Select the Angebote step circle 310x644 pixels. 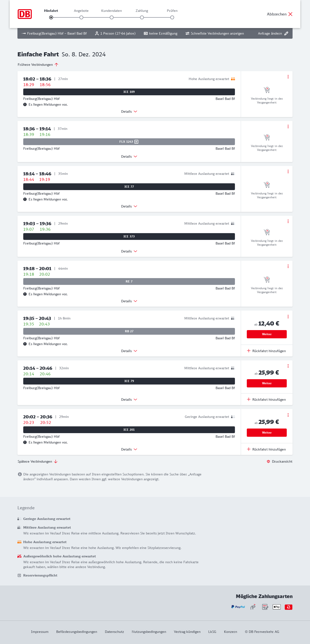pos(81,17)
